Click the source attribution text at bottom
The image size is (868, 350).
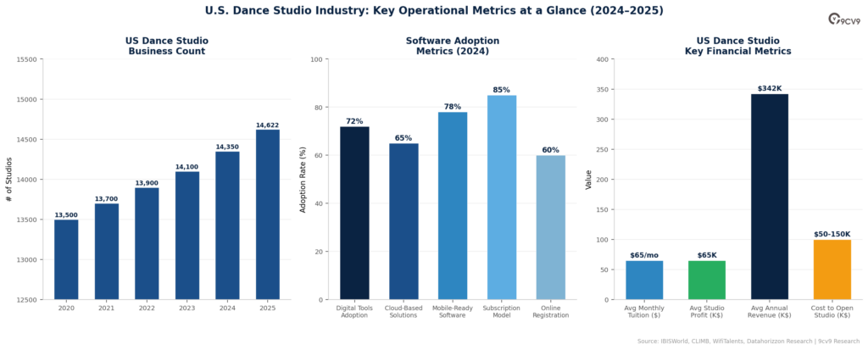[749, 342]
